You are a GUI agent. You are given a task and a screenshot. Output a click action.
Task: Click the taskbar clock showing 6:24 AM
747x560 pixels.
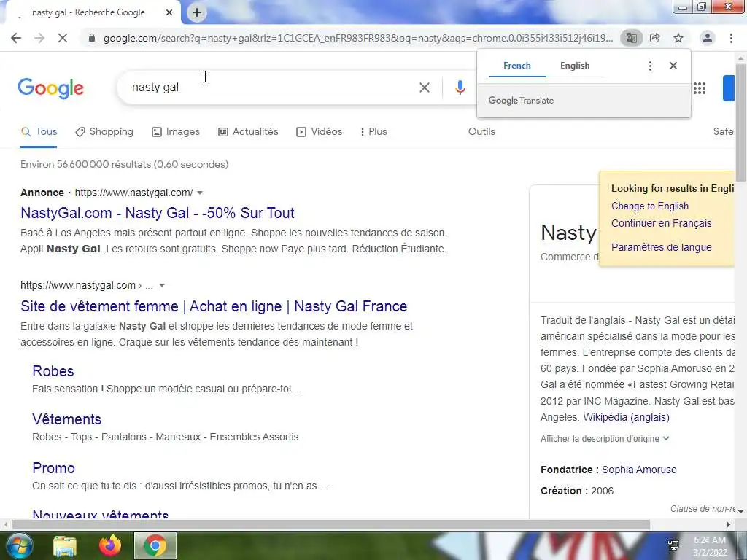click(x=710, y=546)
